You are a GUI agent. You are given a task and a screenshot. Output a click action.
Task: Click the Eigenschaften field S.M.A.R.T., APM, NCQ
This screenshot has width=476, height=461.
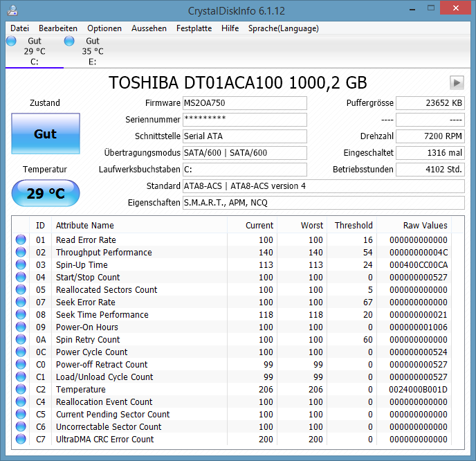324,203
